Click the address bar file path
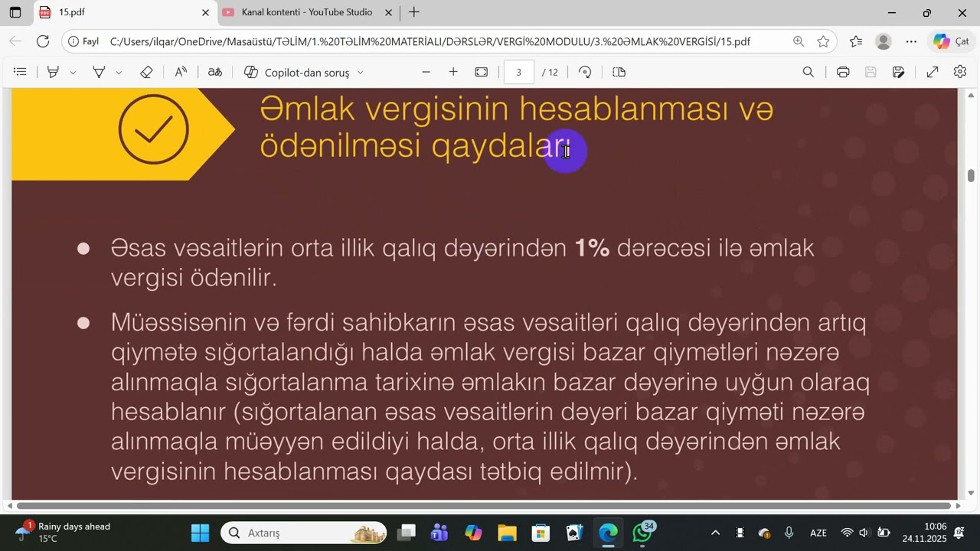Screen dimensions: 980x551 coord(430,42)
